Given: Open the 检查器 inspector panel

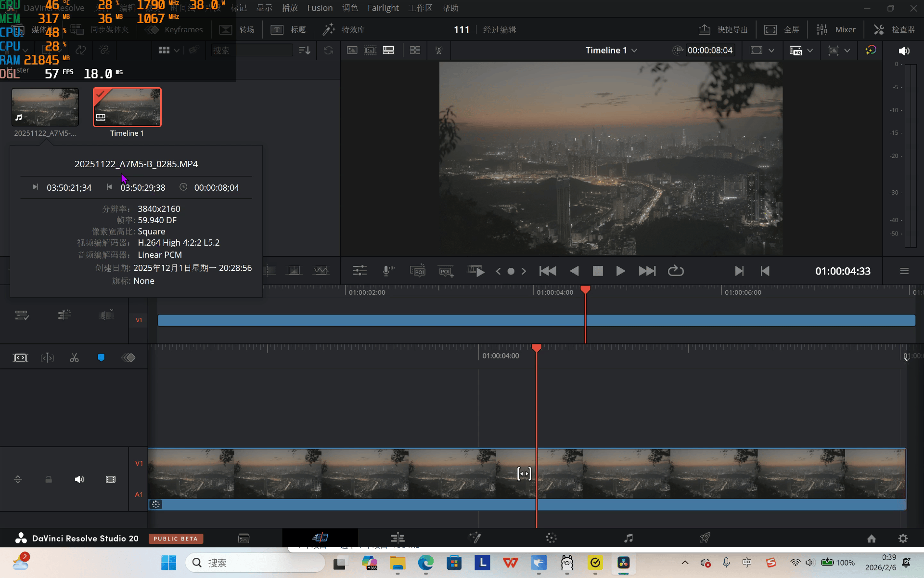Looking at the screenshot, I should tap(894, 30).
